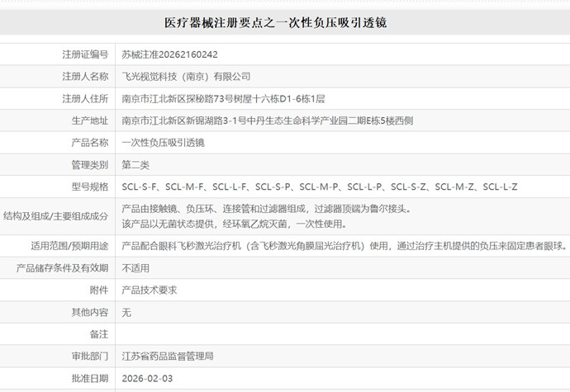Image resolution: width=570 pixels, height=392 pixels.
Task: Select the 审批部门 label
Action: point(90,357)
